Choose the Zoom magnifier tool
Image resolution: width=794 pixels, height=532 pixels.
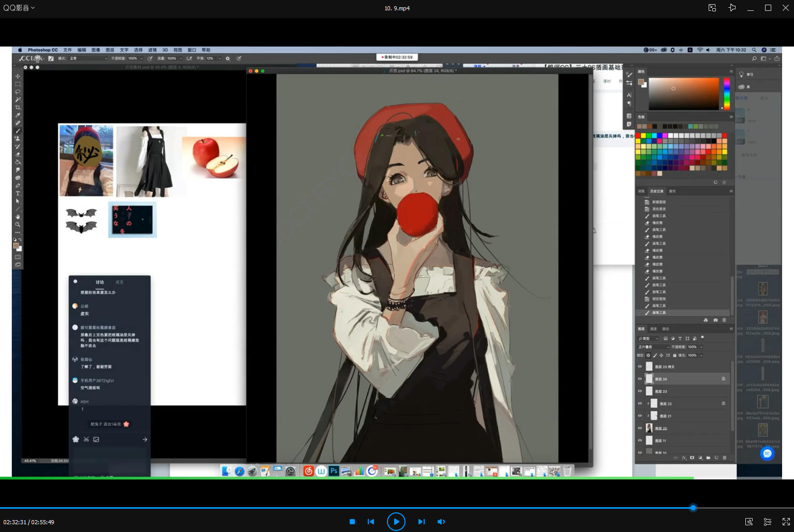[x=18, y=225]
